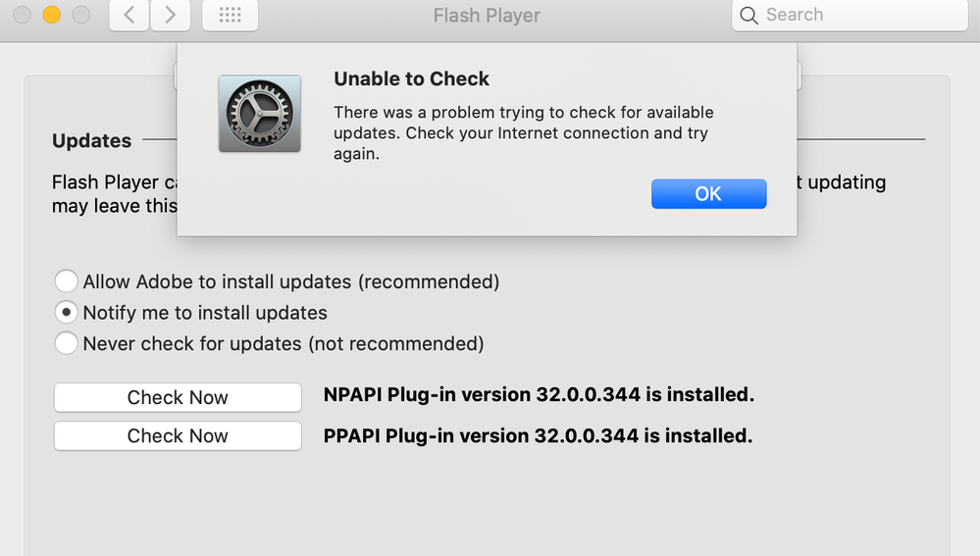Screen dimensions: 980x556
Task: Click the Flash Player window title
Action: pyautogui.click(x=487, y=16)
